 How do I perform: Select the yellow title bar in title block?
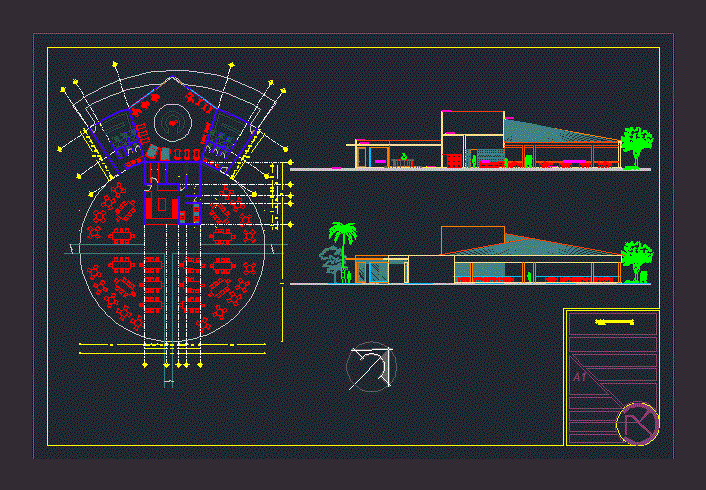[615, 322]
